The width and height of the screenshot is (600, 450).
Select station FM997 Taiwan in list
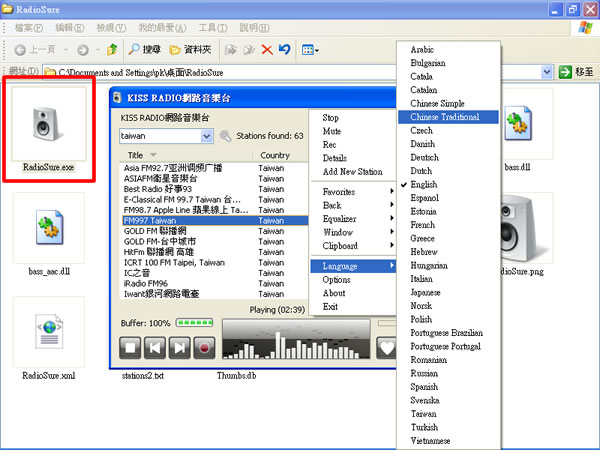tap(215, 220)
